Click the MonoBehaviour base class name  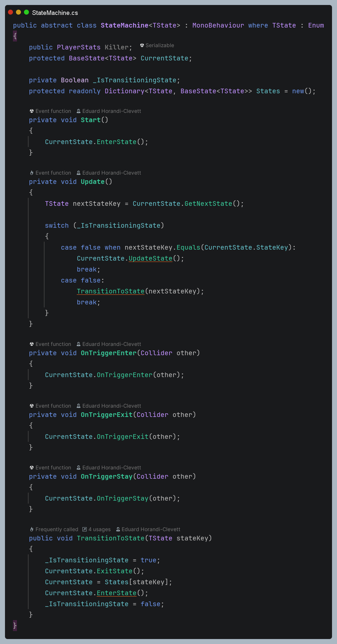(218, 25)
